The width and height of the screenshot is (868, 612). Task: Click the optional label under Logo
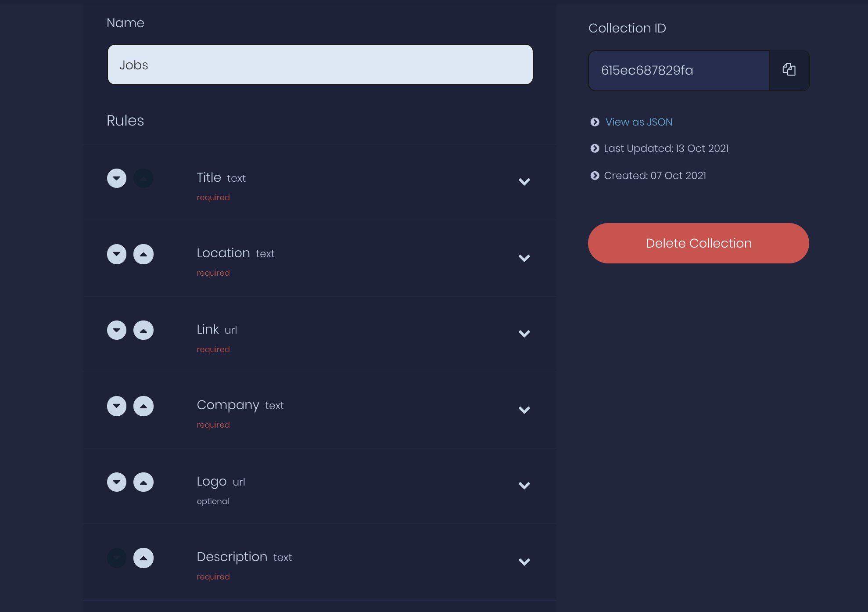click(x=213, y=501)
